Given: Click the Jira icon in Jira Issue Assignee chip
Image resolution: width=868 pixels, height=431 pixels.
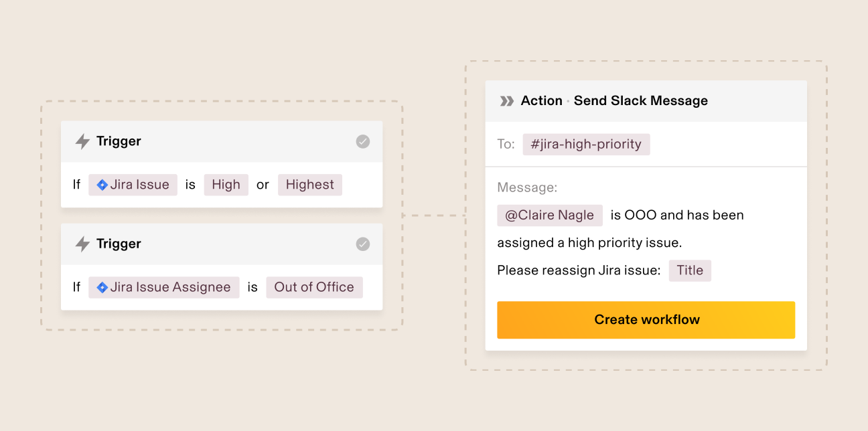Looking at the screenshot, I should pyautogui.click(x=102, y=288).
